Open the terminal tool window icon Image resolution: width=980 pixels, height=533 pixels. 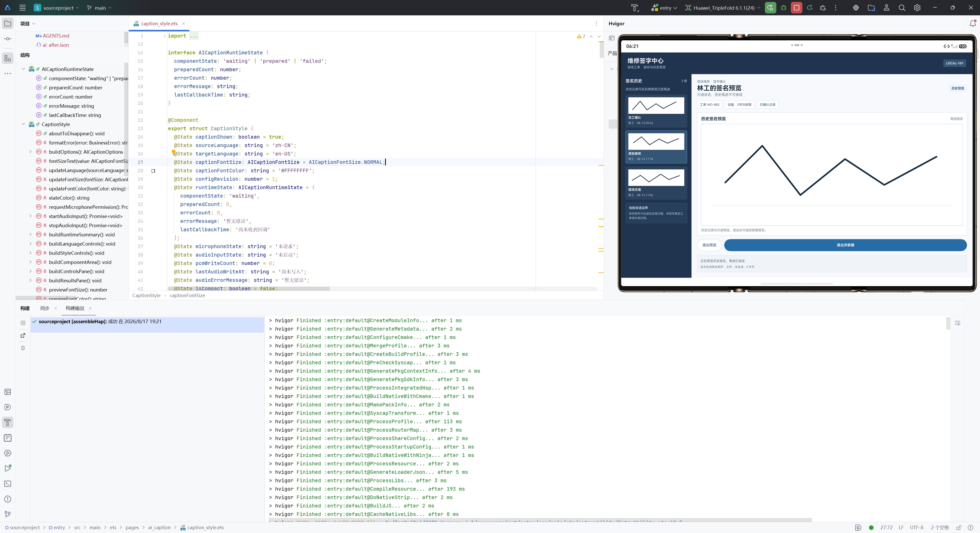click(8, 483)
